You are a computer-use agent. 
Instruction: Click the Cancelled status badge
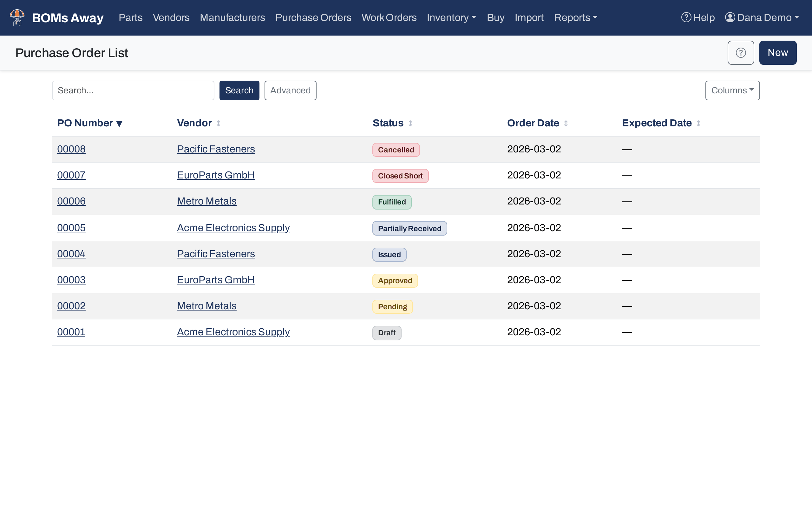(396, 150)
